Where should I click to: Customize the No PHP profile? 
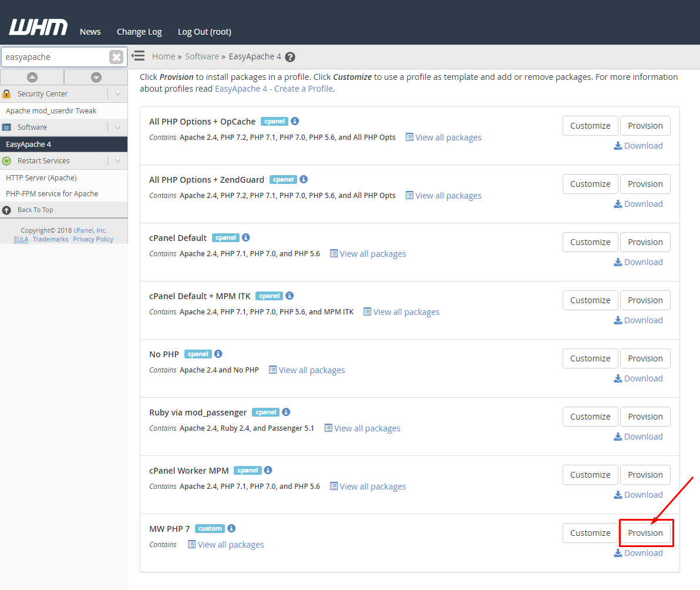590,358
